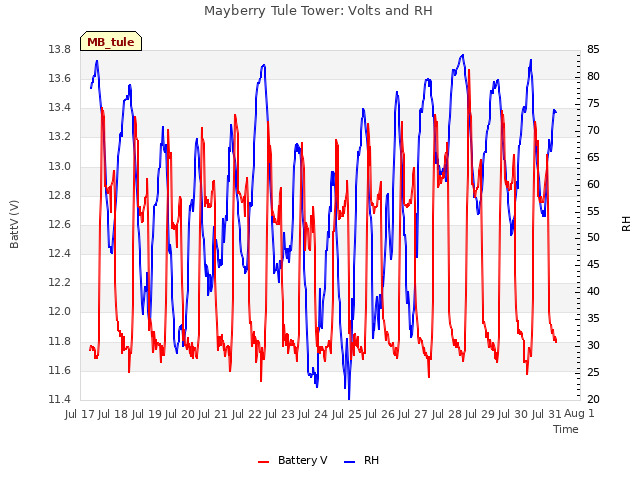
Task: Click the 35 RH tick label
Action: tap(593, 319)
